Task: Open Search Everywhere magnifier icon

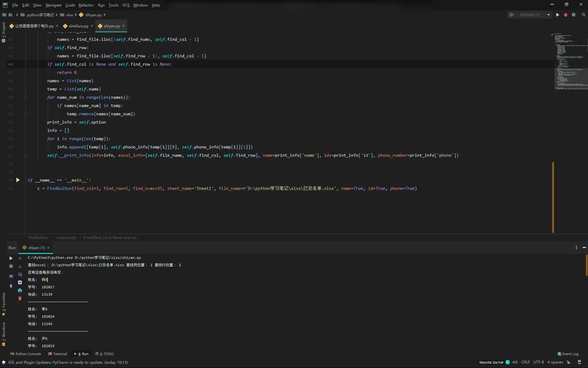Action: (583, 15)
